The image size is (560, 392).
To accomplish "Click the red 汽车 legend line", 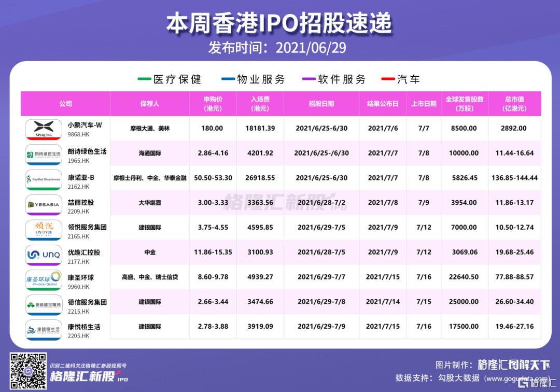I will tap(387, 79).
